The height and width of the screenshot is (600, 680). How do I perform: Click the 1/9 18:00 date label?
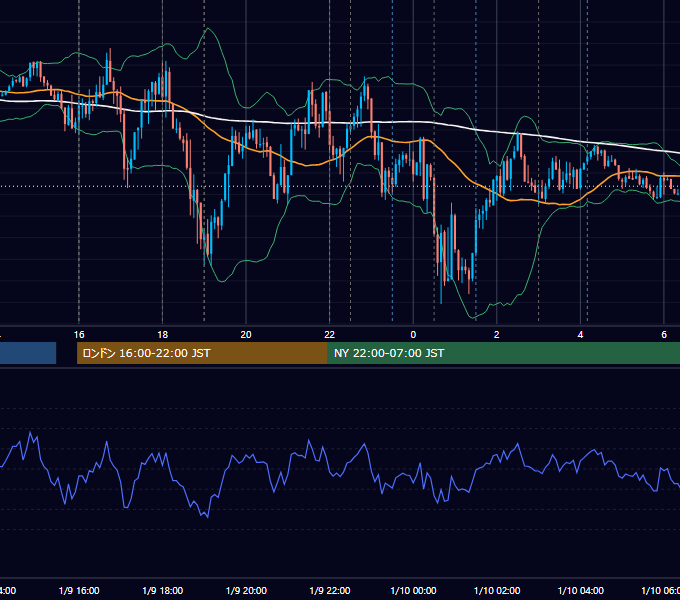pos(163,591)
